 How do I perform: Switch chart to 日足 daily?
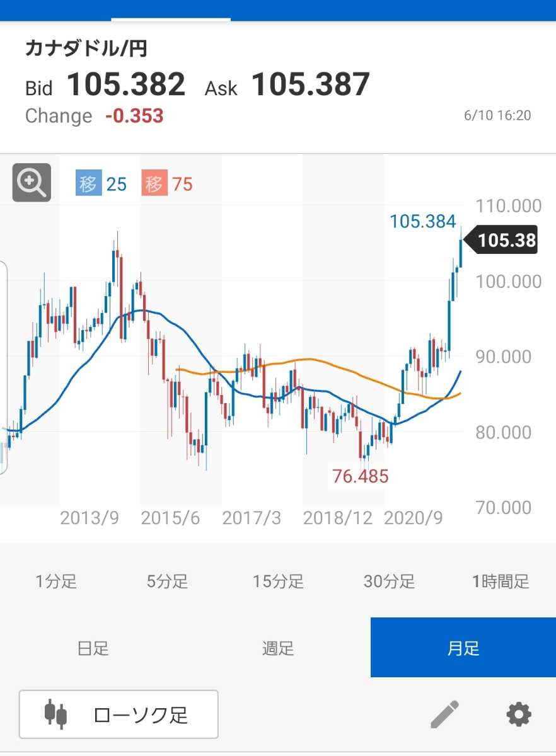pos(93,648)
